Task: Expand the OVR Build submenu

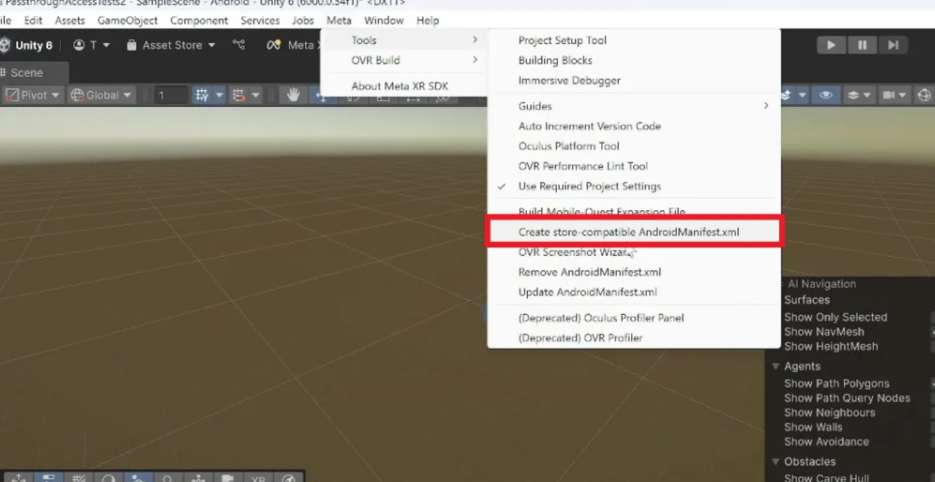Action: [404, 60]
